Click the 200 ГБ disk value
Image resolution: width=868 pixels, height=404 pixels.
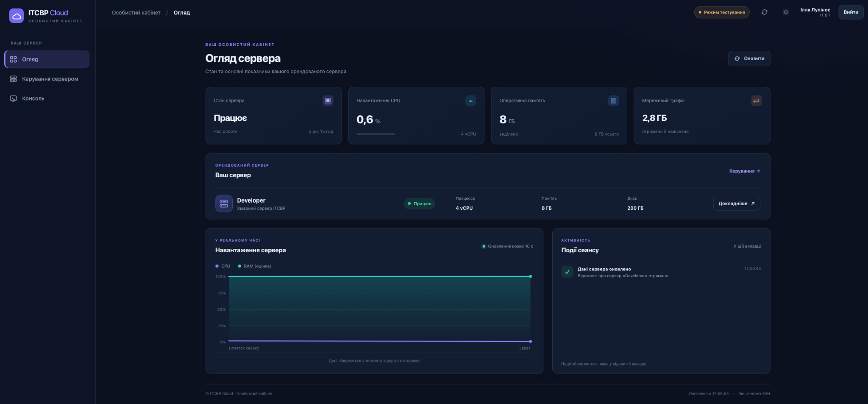coord(635,208)
